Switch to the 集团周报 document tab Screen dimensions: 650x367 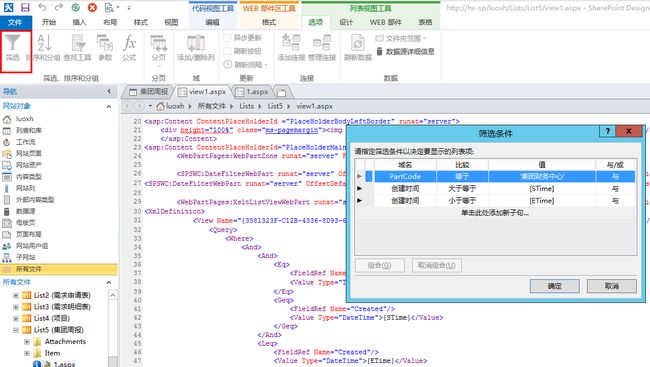(149, 92)
